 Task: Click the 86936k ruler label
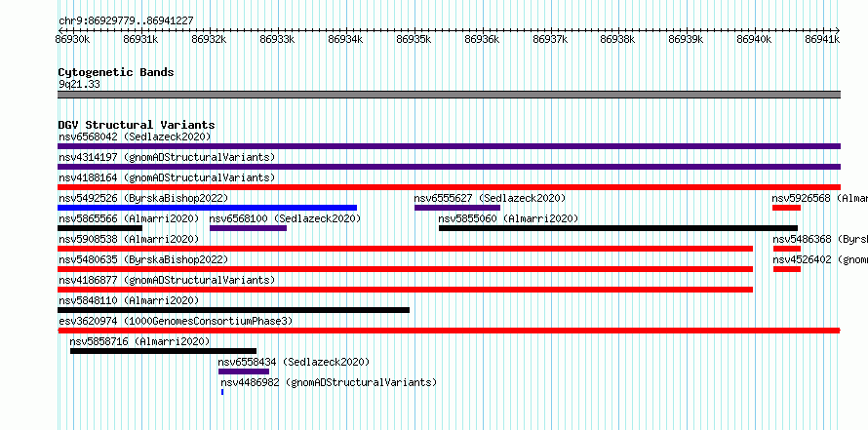tap(482, 39)
